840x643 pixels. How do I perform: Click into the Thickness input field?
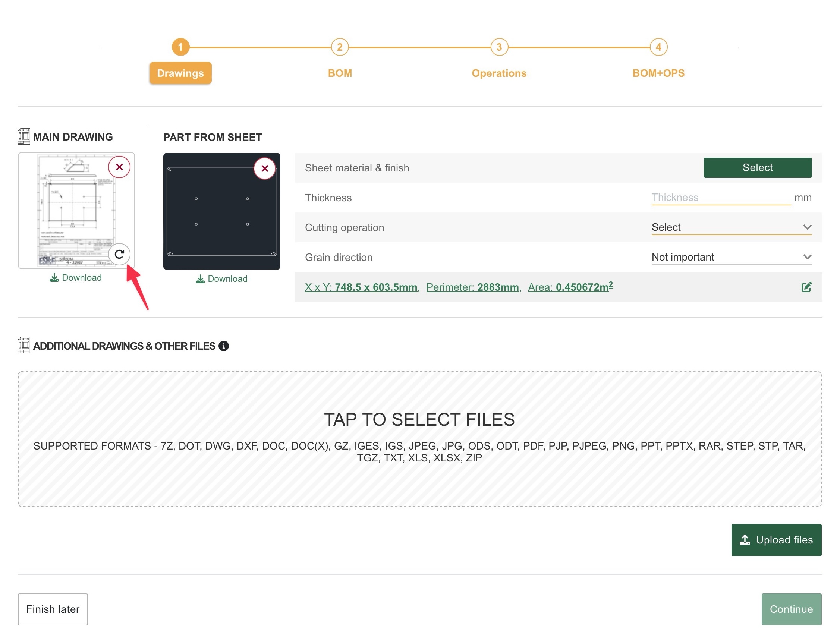[x=721, y=198]
